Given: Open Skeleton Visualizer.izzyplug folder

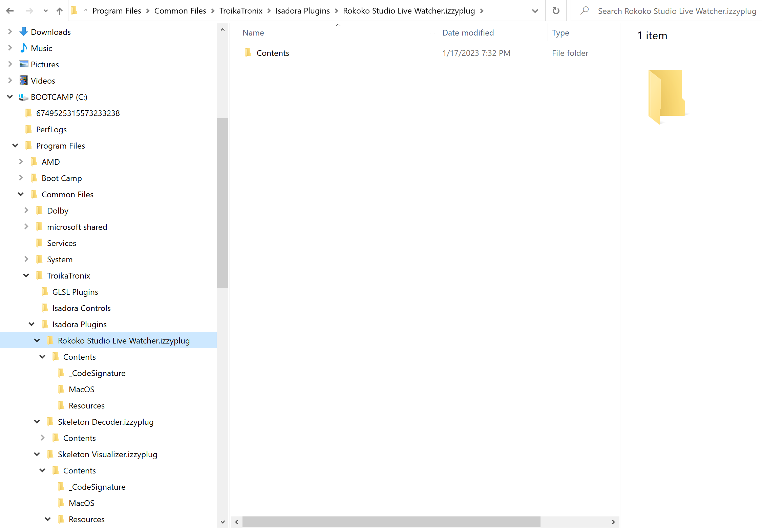Looking at the screenshot, I should coord(107,454).
